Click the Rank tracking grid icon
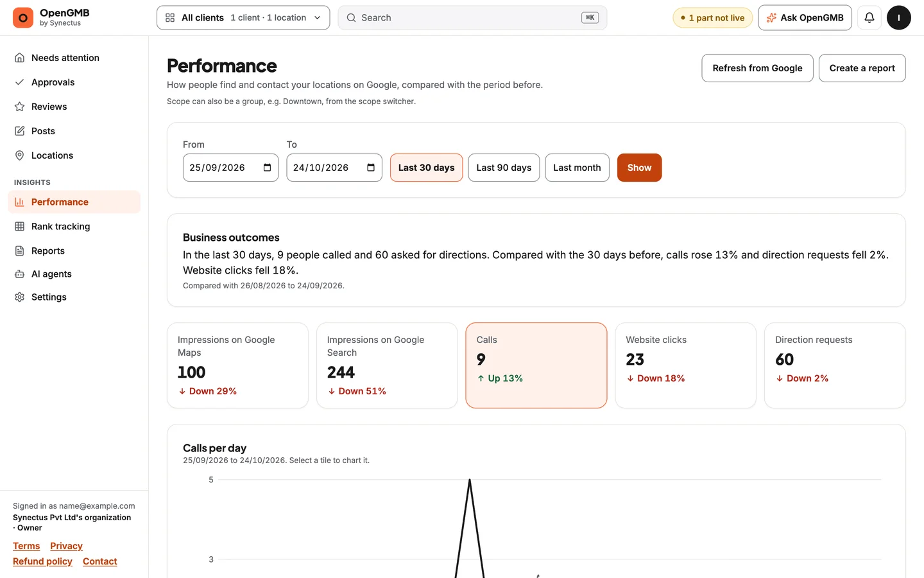Image resolution: width=924 pixels, height=578 pixels. [x=20, y=226]
